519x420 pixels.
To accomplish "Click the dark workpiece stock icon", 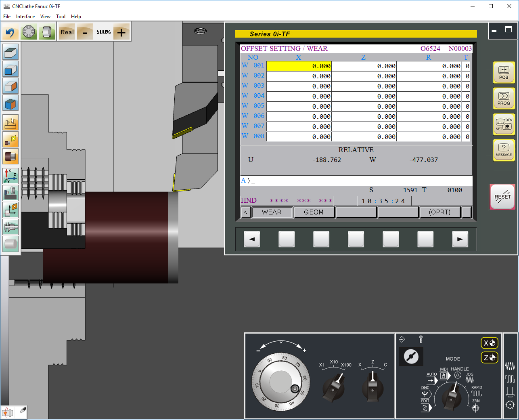I will pyautogui.click(x=10, y=156).
